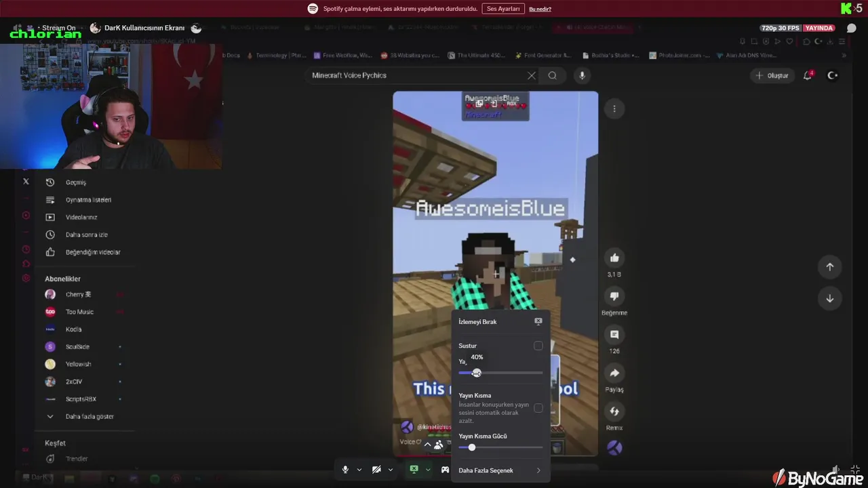
Task: Open Yellowish channel subscription
Action: [78, 364]
